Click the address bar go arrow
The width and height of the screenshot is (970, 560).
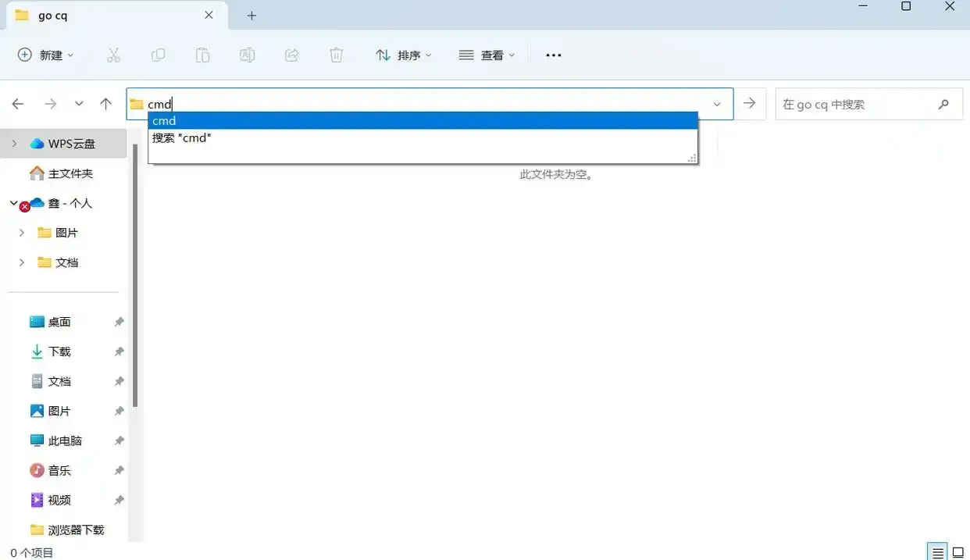pos(750,104)
